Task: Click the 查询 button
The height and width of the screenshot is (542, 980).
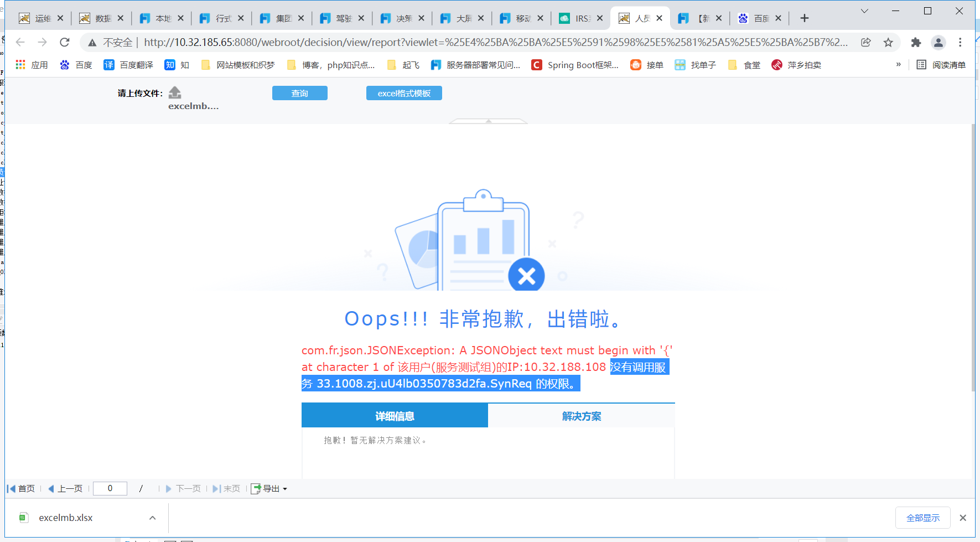Action: pyautogui.click(x=300, y=93)
